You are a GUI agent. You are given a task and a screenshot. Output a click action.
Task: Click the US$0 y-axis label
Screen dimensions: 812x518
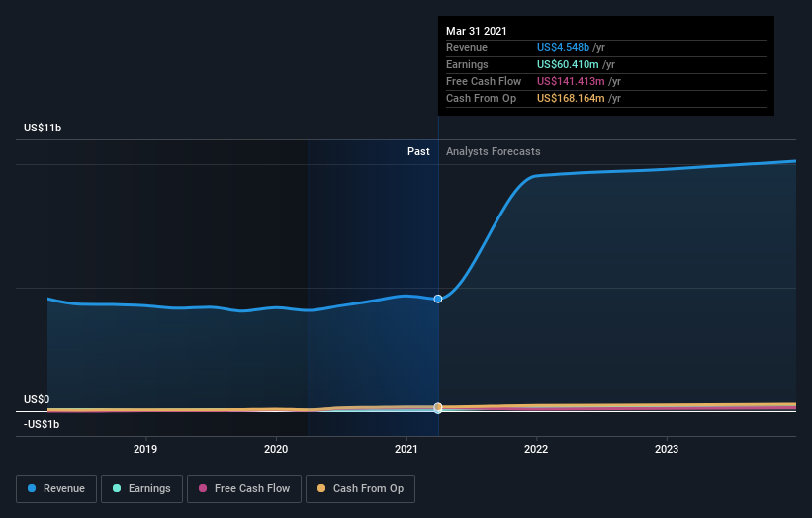click(37, 399)
